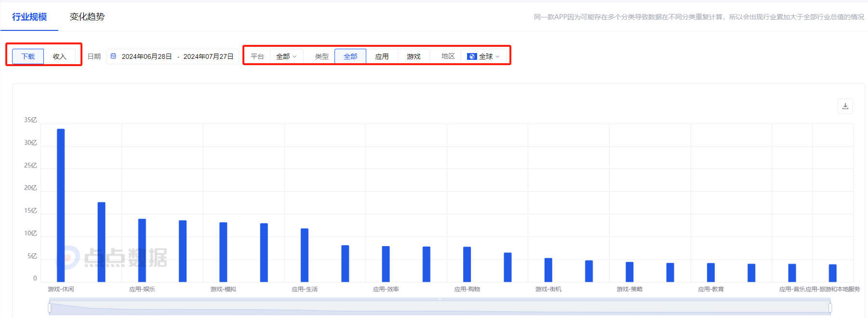The image size is (868, 318).
Task: Filter type by 游戏
Action: coord(414,56)
